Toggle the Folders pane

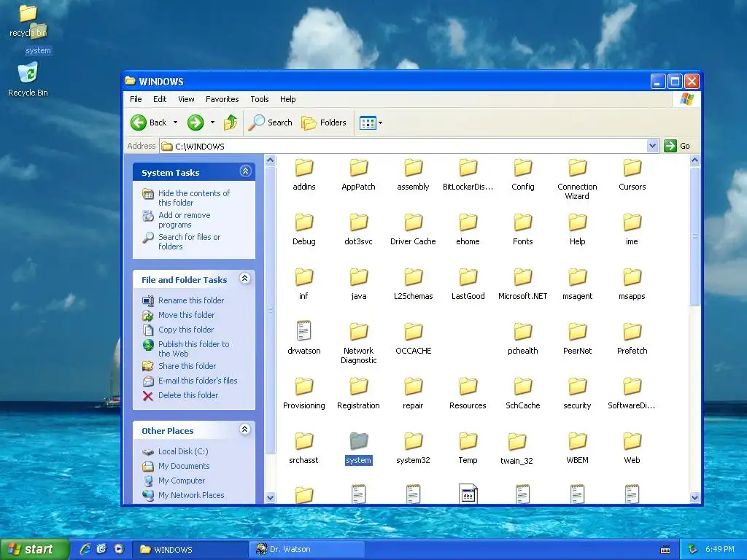(324, 122)
